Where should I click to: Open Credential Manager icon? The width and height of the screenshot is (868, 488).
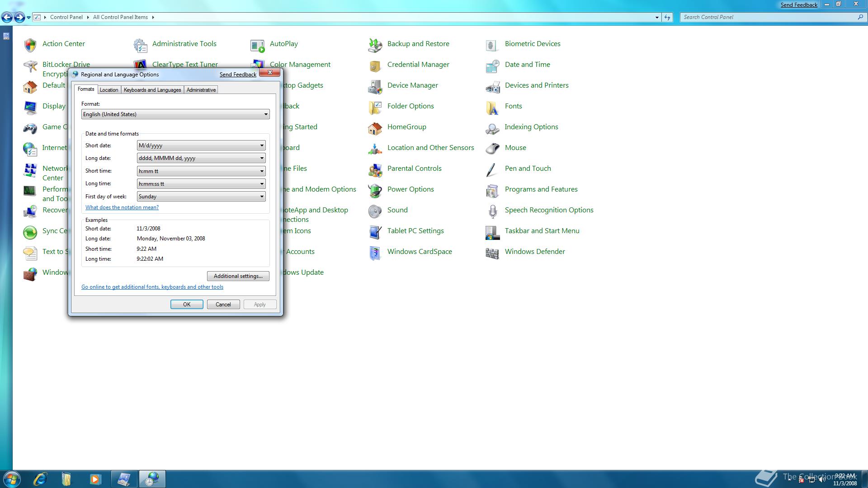375,66
